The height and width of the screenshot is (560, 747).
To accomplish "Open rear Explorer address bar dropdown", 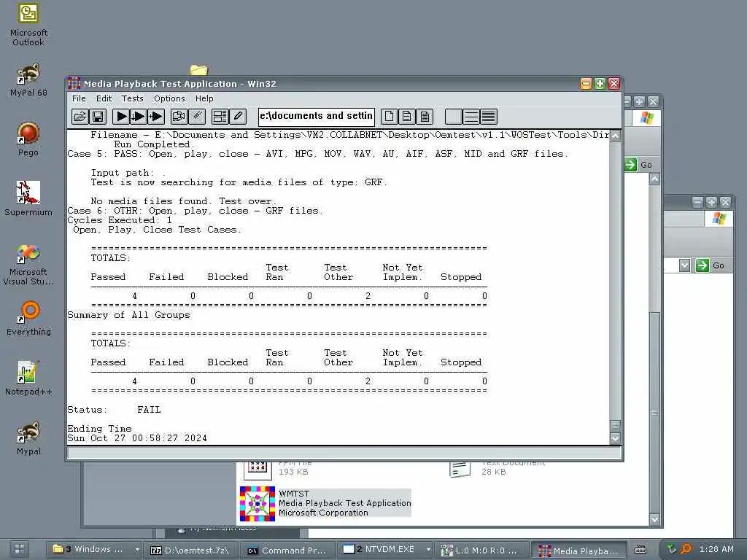I will coord(684,265).
